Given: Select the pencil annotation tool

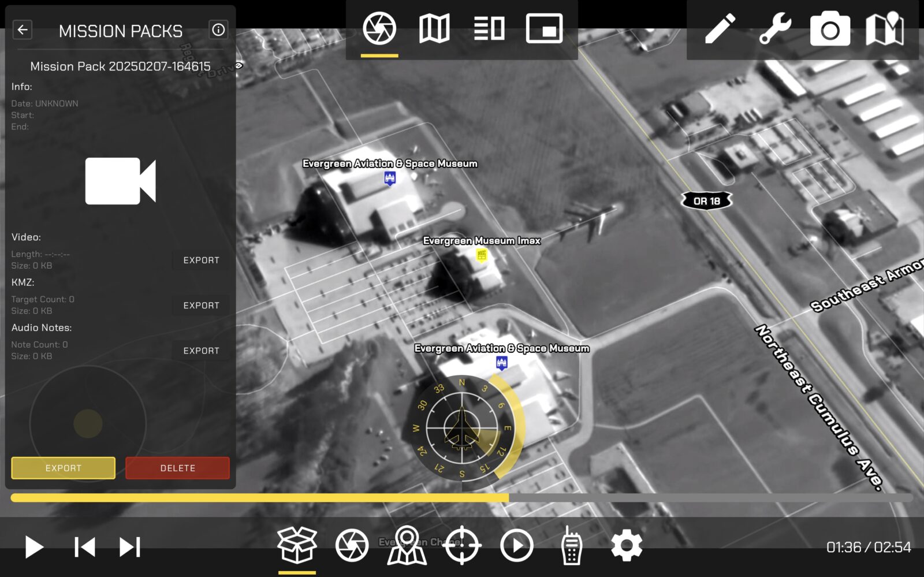Looking at the screenshot, I should click(720, 28).
